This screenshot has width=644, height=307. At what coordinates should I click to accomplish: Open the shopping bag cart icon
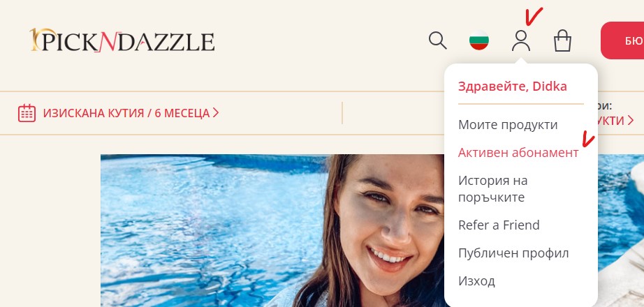click(562, 41)
